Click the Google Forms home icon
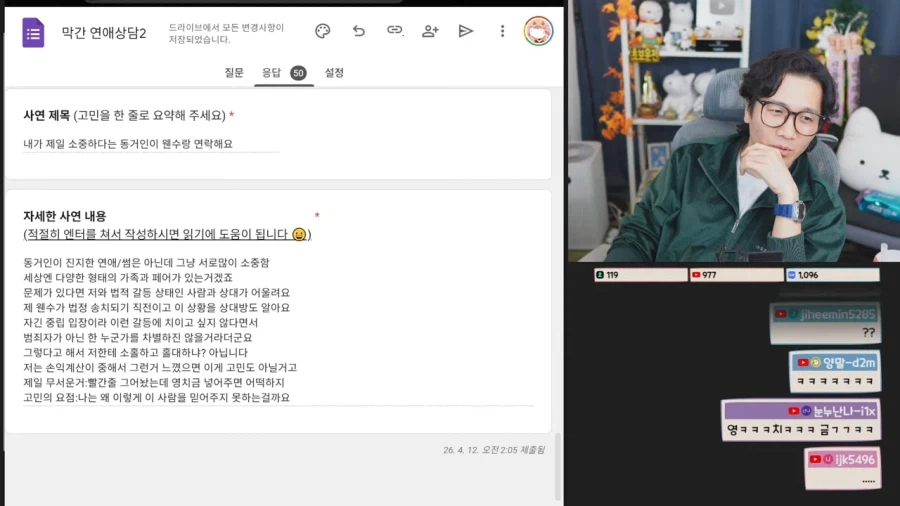 click(33, 32)
